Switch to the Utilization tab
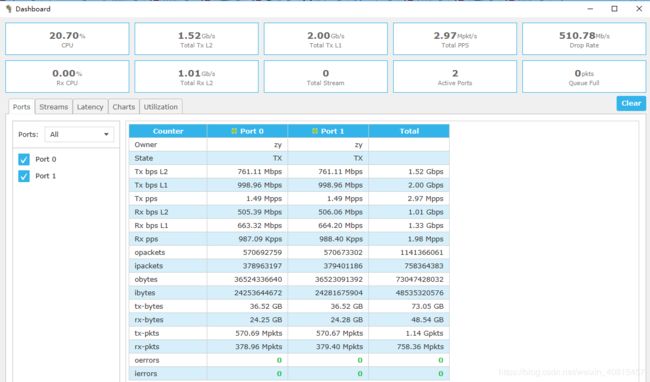The height and width of the screenshot is (382, 650). (161, 107)
